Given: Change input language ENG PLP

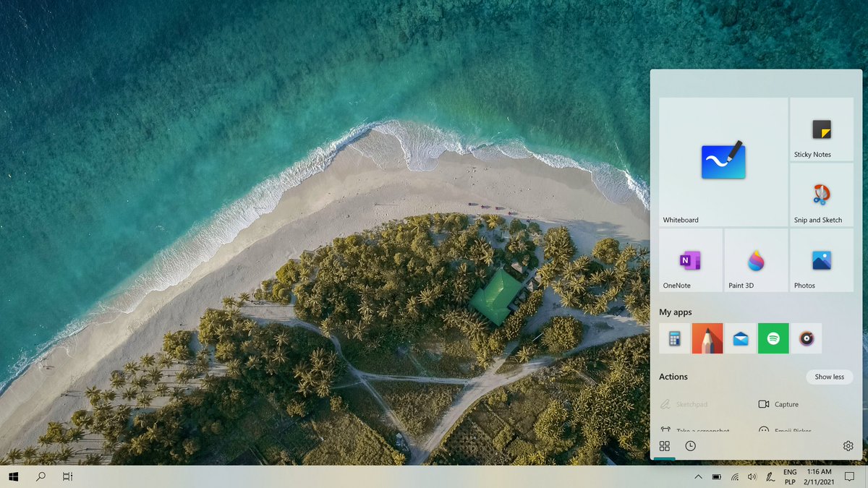Looking at the screenshot, I should (x=790, y=476).
